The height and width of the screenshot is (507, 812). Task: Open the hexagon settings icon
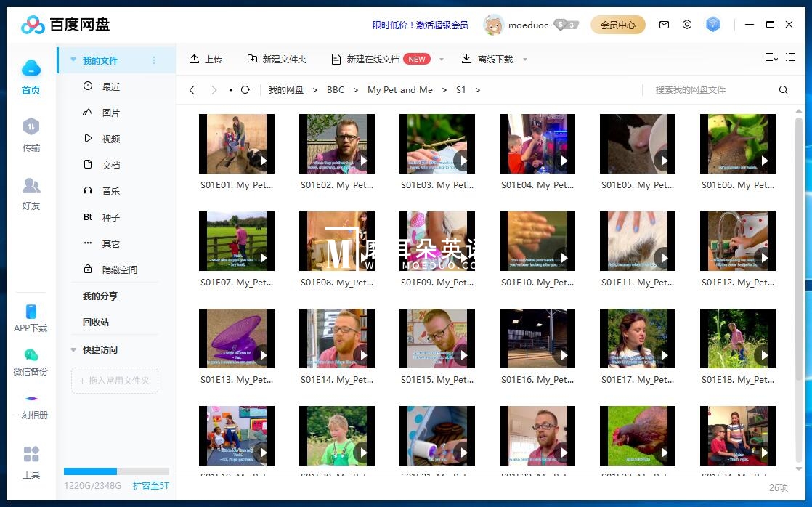coord(687,25)
